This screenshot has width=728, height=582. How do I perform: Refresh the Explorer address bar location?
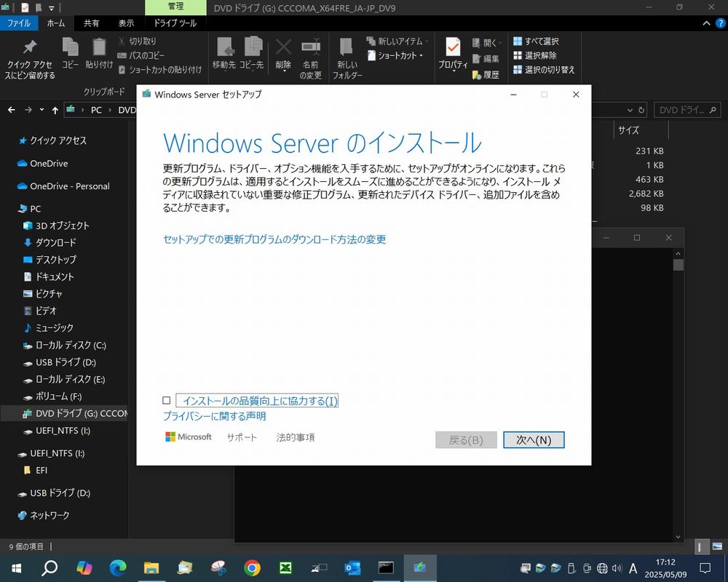tap(641, 110)
